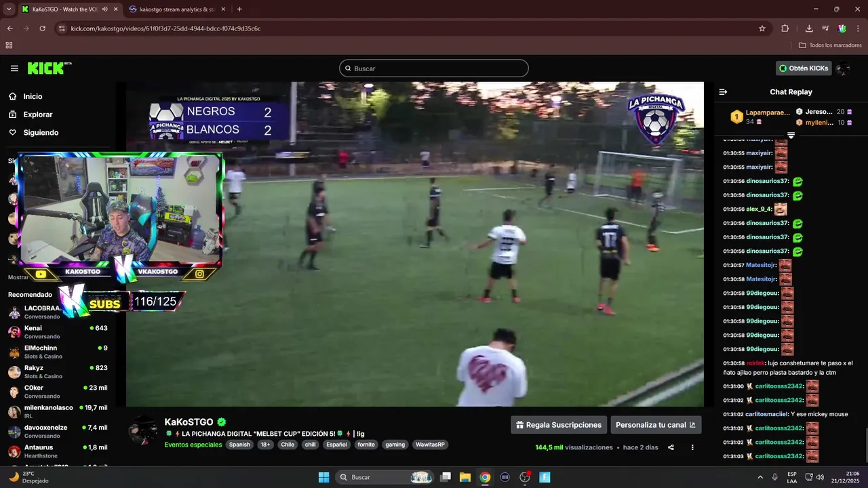The image size is (868, 488).
Task: Open recommended channel C0ker
Action: (x=58, y=392)
